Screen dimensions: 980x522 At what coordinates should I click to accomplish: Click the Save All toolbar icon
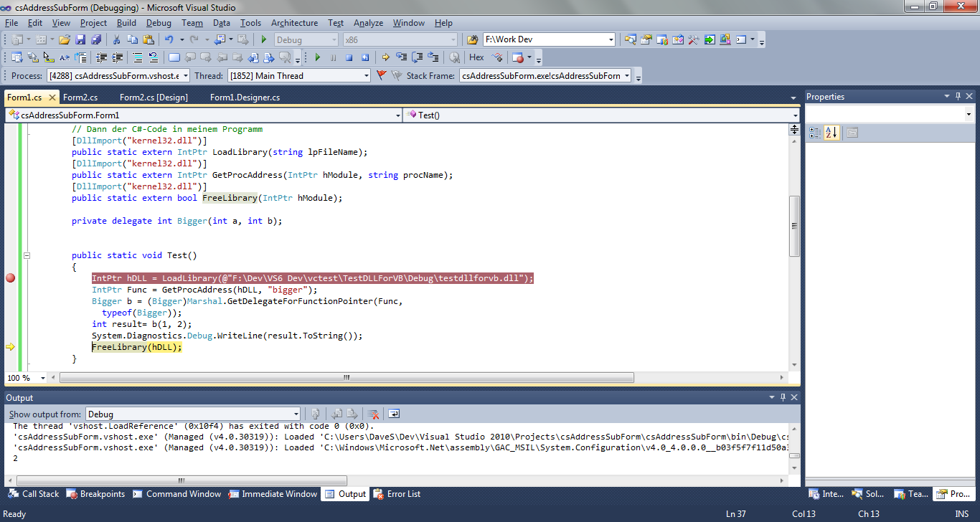[95, 39]
